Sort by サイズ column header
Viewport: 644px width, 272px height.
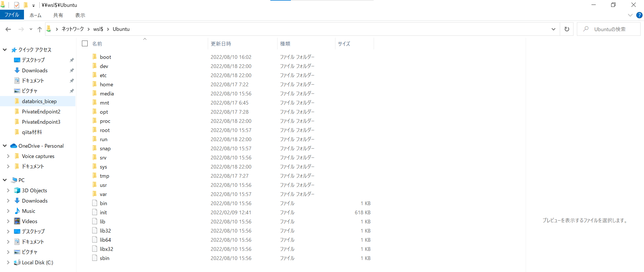point(344,44)
